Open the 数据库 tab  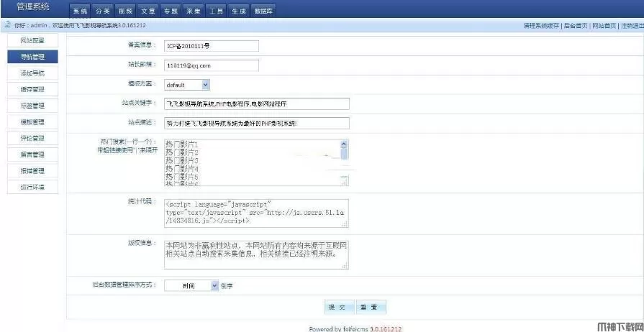[x=263, y=11]
